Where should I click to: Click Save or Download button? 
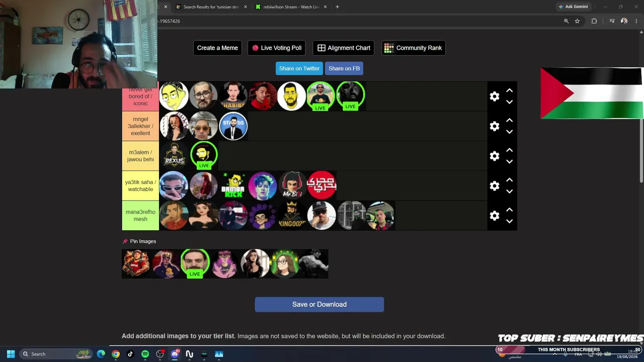click(319, 304)
